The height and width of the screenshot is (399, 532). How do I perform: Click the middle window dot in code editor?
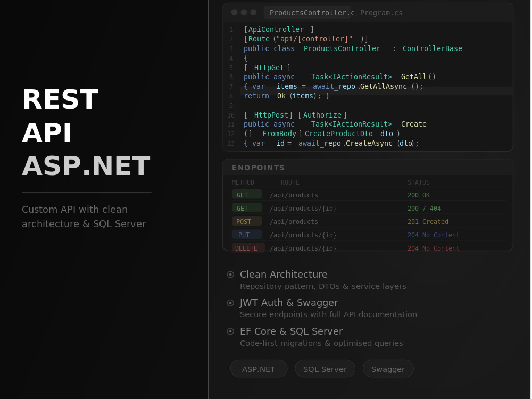(244, 13)
